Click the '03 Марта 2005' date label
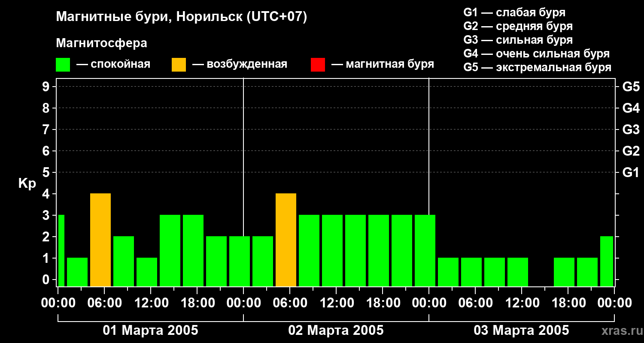This screenshot has height=343, width=644. pyautogui.click(x=522, y=331)
